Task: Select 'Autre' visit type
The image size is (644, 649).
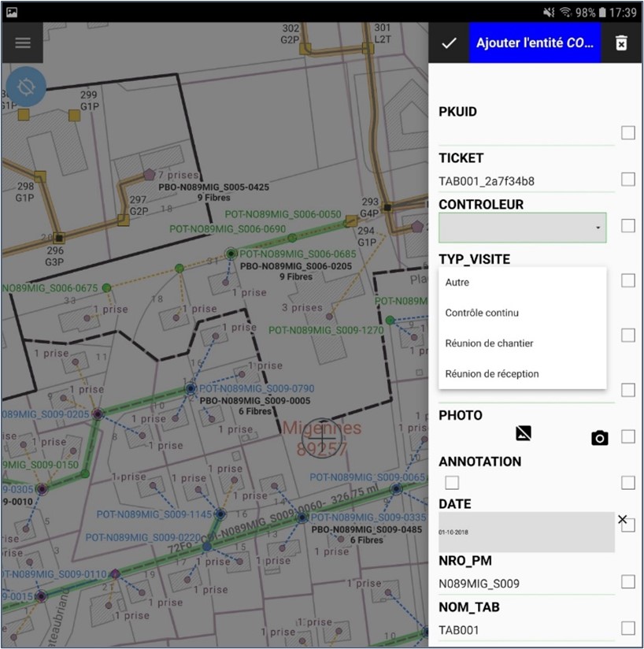Action: pos(523,282)
